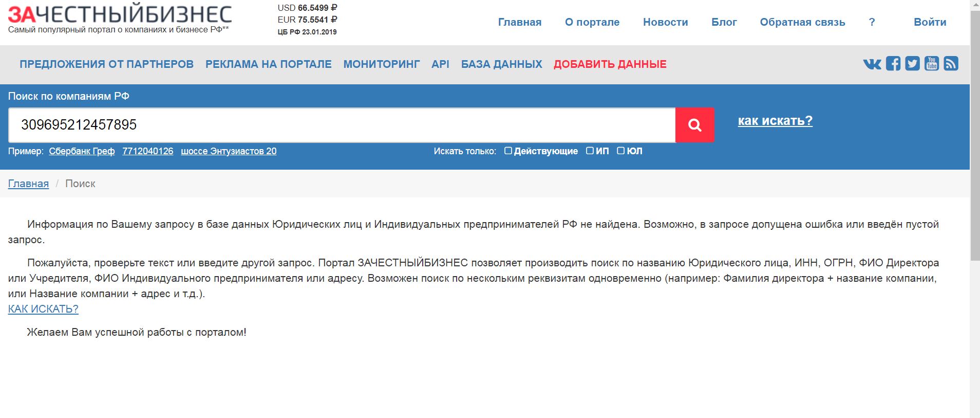The image size is (980, 418).
Task: Use the Сбербанк Греф example query
Action: click(x=82, y=151)
